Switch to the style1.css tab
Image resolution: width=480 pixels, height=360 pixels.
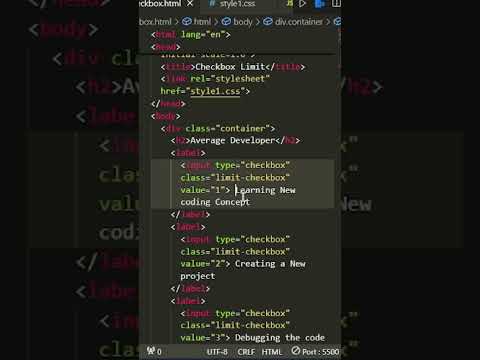pyautogui.click(x=237, y=4)
